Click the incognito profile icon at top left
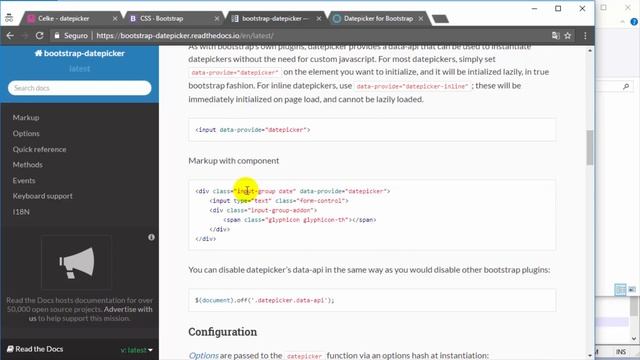Image resolution: width=640 pixels, height=360 pixels. pos(9,18)
